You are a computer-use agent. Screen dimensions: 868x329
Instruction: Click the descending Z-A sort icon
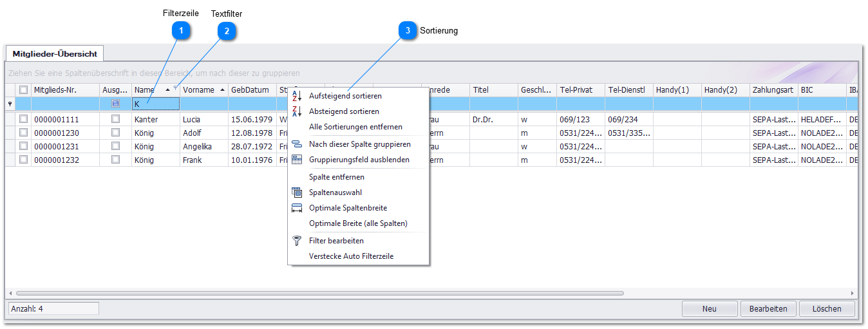click(297, 111)
